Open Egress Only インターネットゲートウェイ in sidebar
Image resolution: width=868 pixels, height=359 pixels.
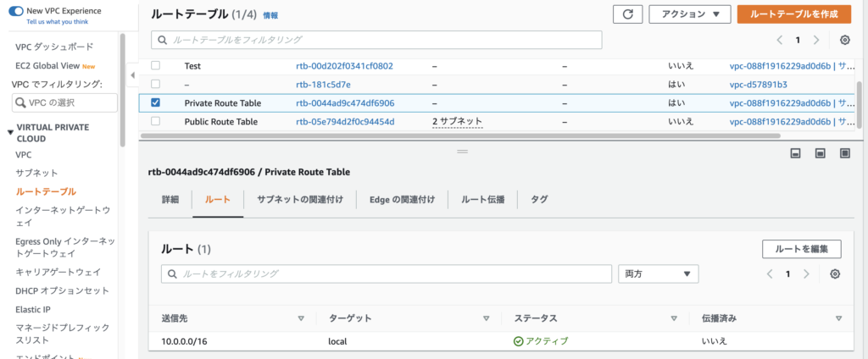(64, 247)
